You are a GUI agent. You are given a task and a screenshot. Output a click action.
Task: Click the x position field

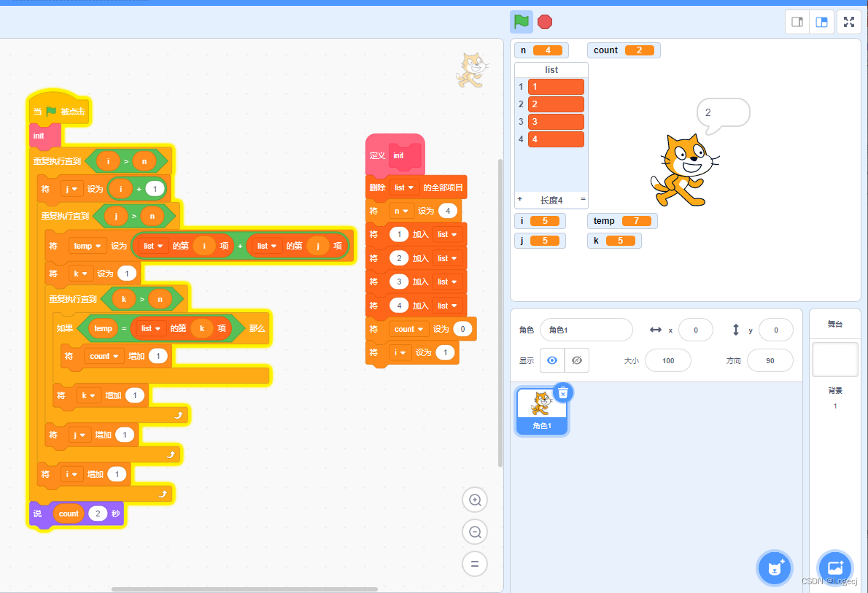coord(695,330)
